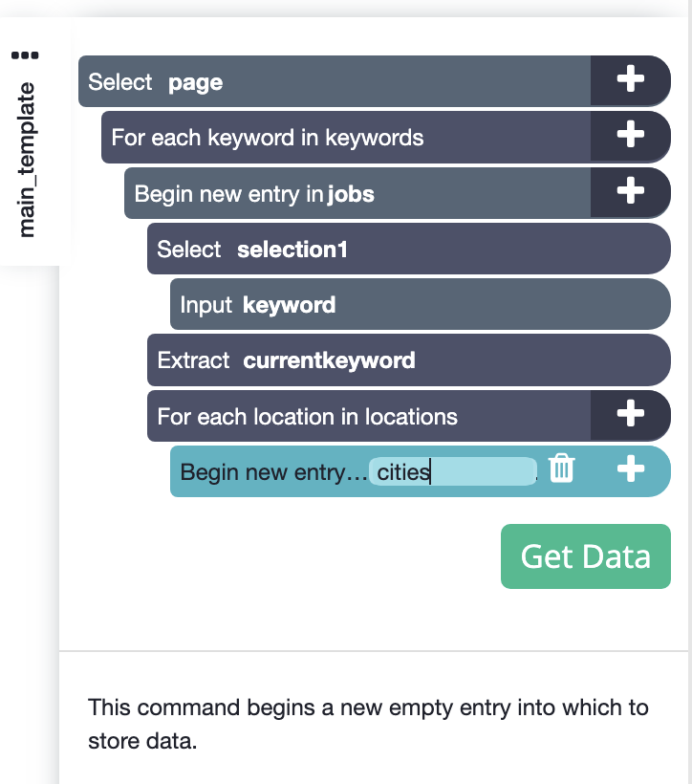Click into the cities name input field

click(x=452, y=471)
